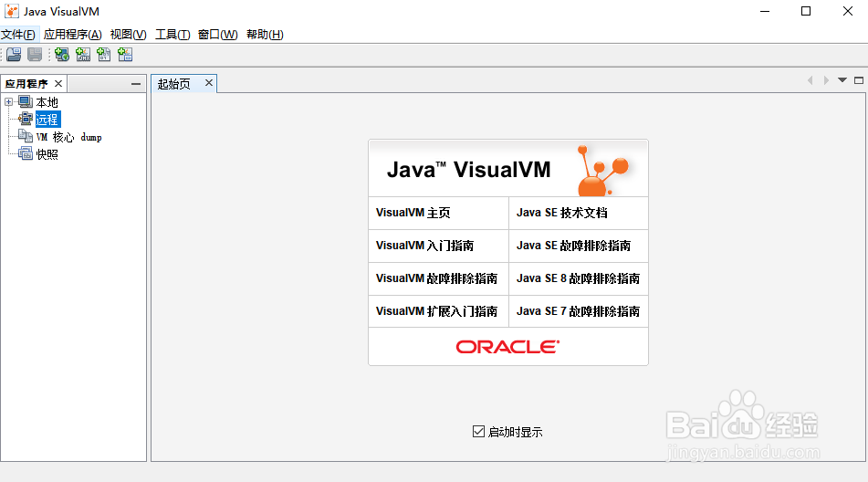Viewport: 868px width, 482px height.
Task: Open the VisualVM 扩展入门指南 link
Action: [x=438, y=311]
